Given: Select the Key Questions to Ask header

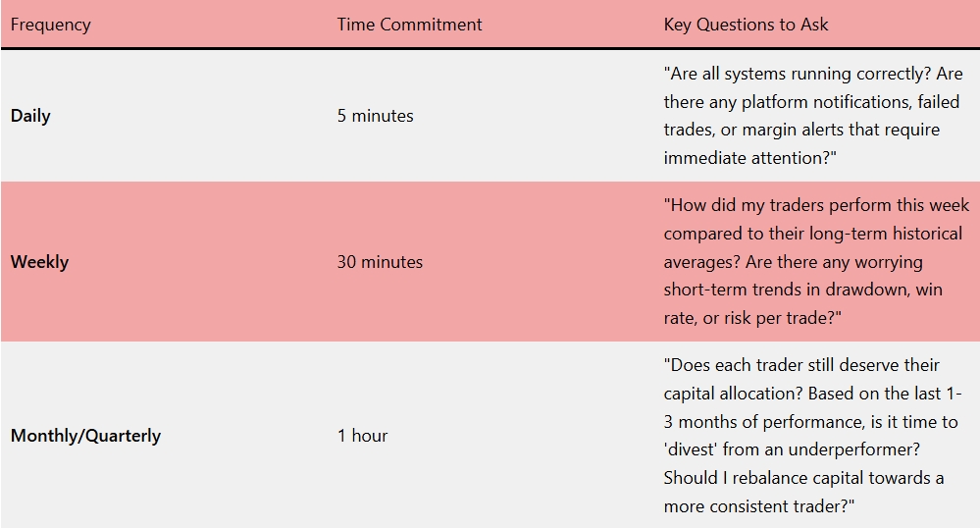Looking at the screenshot, I should coord(746,25).
